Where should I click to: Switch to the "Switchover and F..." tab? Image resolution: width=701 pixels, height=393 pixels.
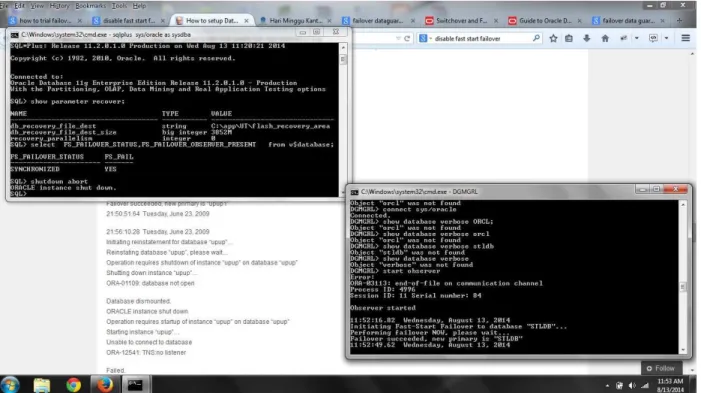[461, 21]
